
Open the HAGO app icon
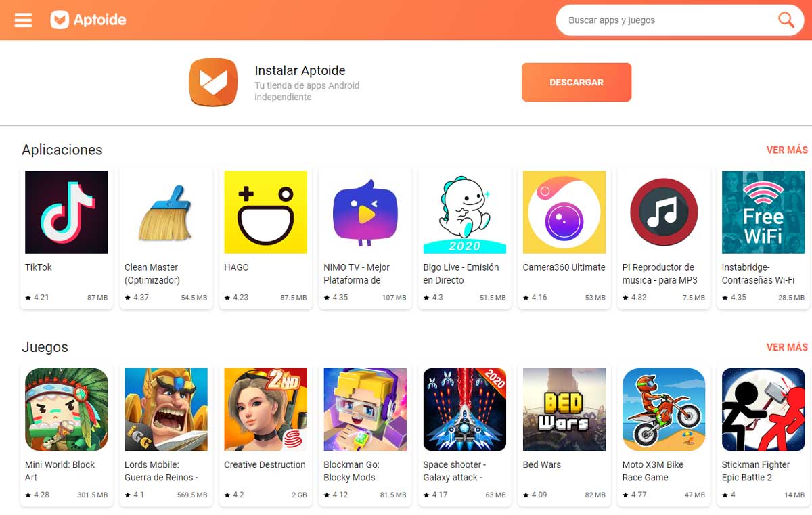coord(265,212)
